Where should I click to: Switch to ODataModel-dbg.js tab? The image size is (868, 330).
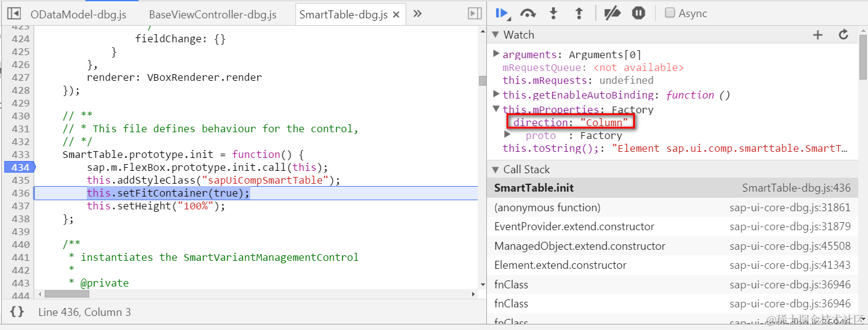(78, 15)
